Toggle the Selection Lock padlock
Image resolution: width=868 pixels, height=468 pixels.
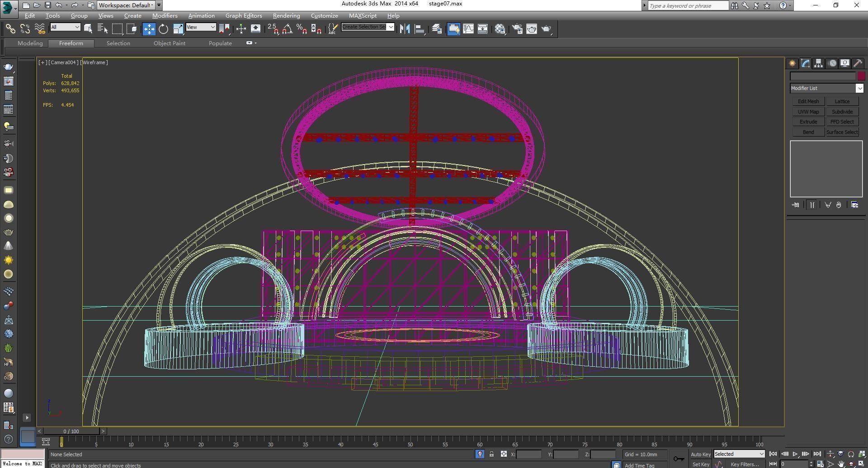[x=491, y=454]
